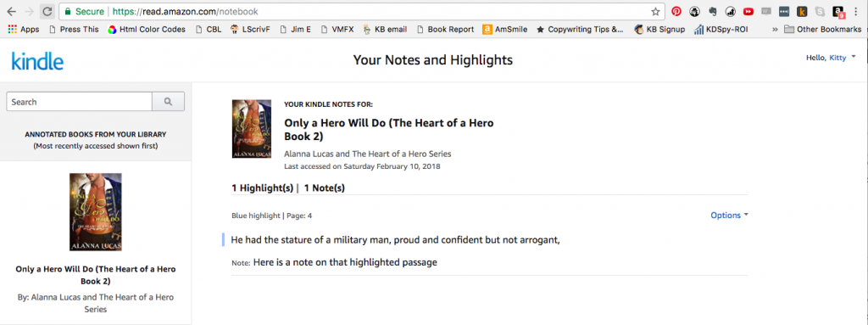Open the Pinterest extension icon
This screenshot has width=868, height=325.
pyautogui.click(x=676, y=11)
